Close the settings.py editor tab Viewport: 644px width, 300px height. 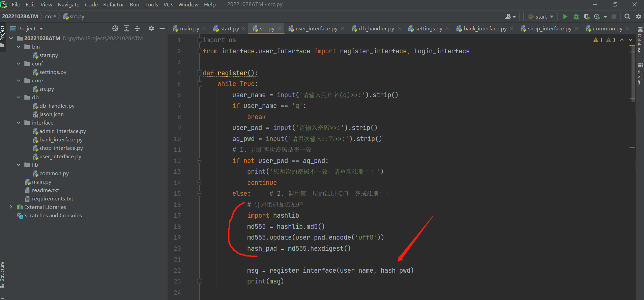[447, 29]
